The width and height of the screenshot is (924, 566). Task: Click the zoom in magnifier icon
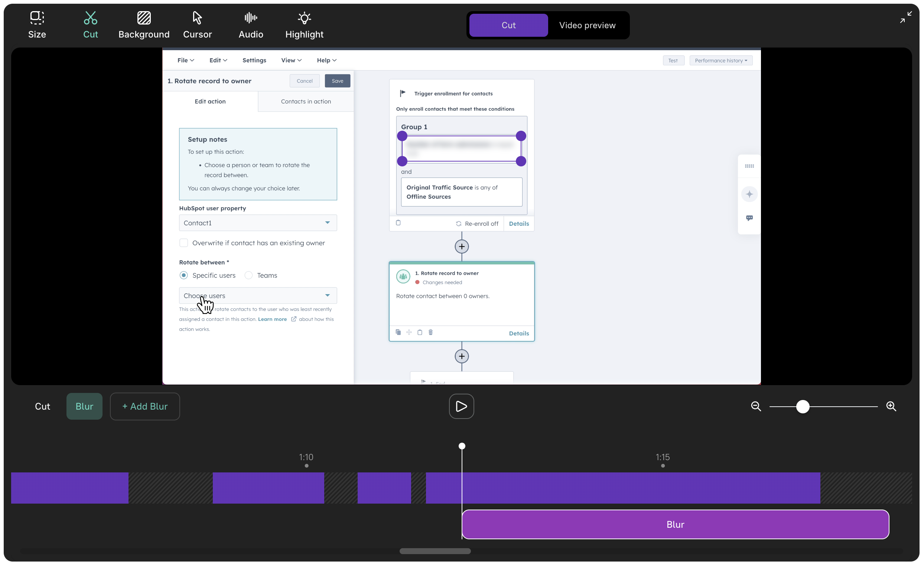click(891, 406)
